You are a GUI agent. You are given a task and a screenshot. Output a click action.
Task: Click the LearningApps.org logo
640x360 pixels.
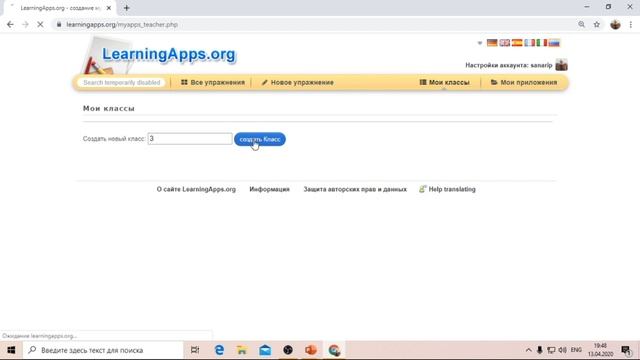point(169,54)
